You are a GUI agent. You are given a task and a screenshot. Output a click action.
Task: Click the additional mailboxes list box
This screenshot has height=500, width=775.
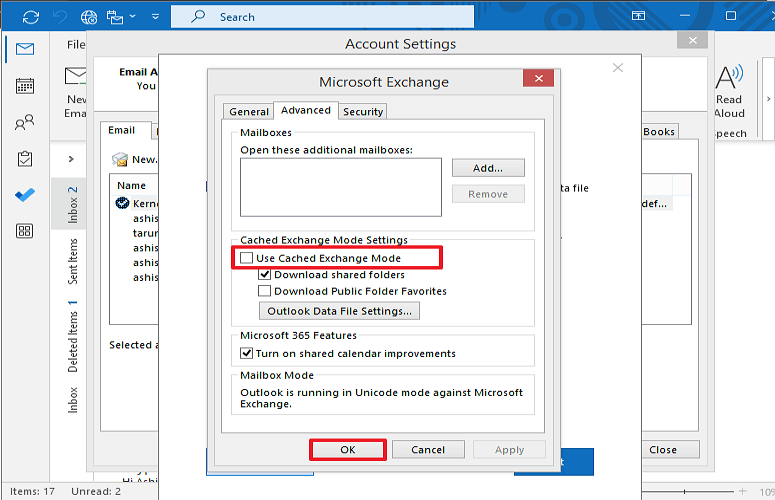click(x=341, y=187)
